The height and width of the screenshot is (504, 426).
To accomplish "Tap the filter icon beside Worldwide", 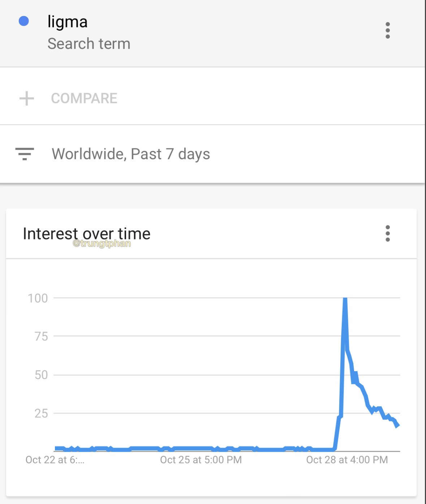I will coord(25,154).
